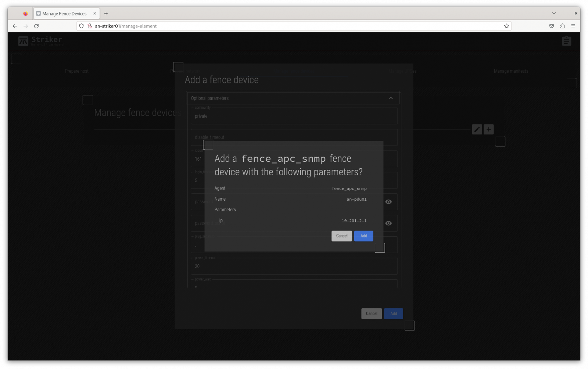Click the power_timeout field showing 20
The image size is (588, 369).
[294, 266]
